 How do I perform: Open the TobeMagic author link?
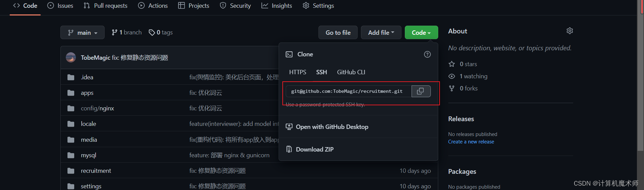coord(95,58)
